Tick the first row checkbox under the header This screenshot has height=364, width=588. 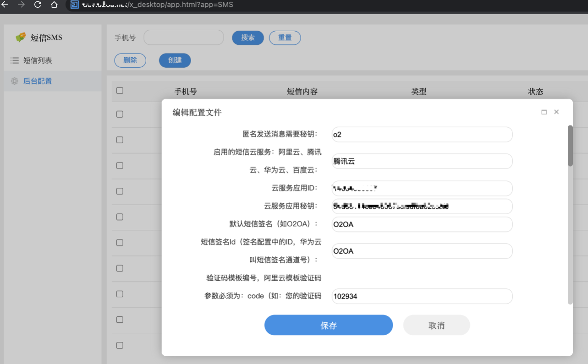coord(120,114)
